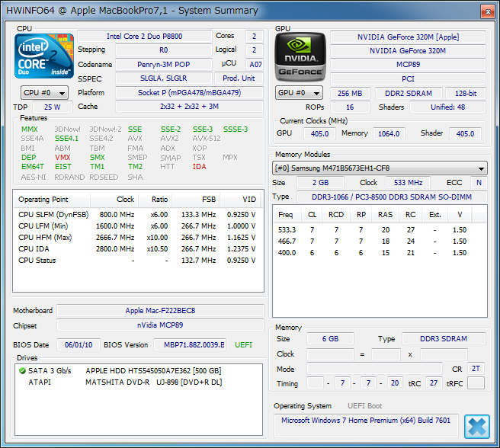Click the RAS column header
Screen dimensions: 500x448
[x=385, y=215]
